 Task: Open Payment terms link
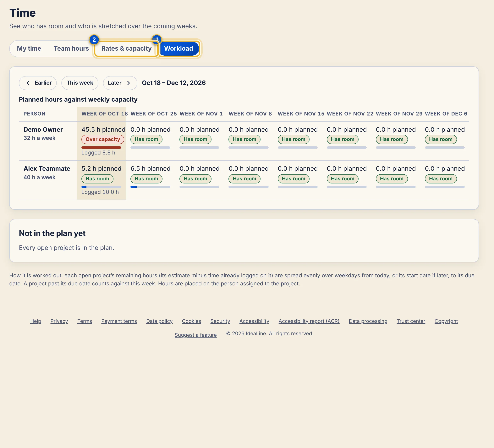point(119,321)
